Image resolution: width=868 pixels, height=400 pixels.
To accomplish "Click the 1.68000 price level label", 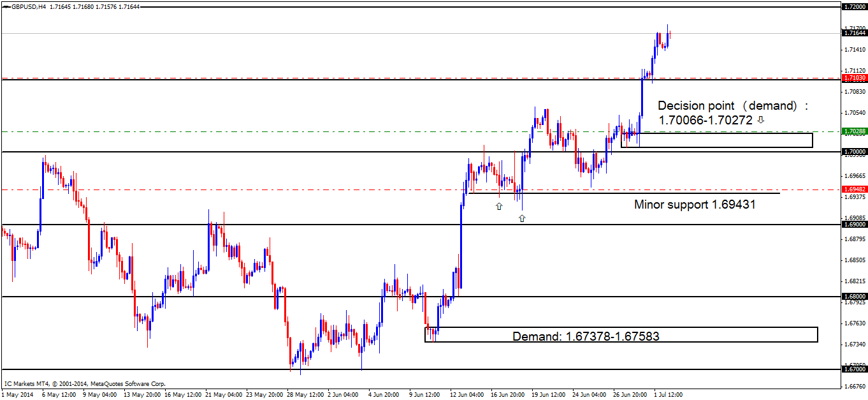I will click(x=854, y=297).
